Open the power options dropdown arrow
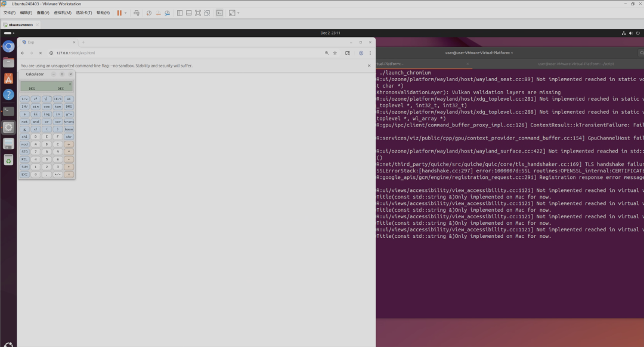Viewport: 644px width, 347px height. (126, 13)
